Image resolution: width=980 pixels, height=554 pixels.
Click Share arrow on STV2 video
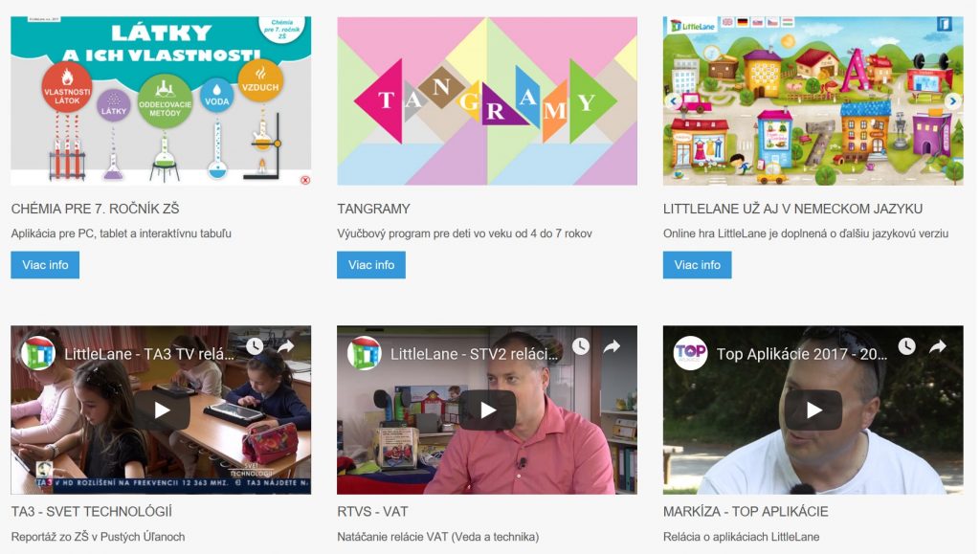click(x=612, y=346)
